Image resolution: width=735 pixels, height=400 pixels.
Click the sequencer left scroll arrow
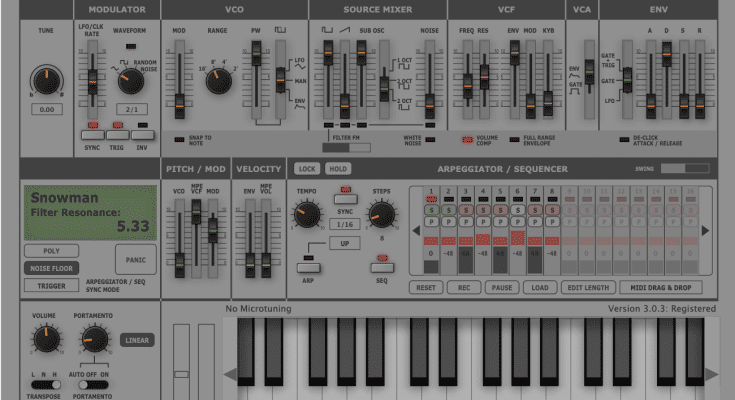tap(416, 231)
